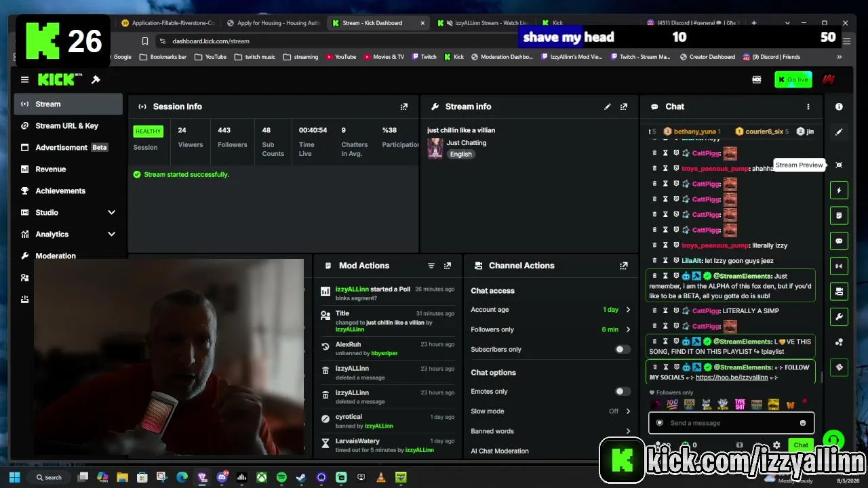The height and width of the screenshot is (488, 868).
Task: Toggle the Subscribers only switch
Action: (x=623, y=349)
